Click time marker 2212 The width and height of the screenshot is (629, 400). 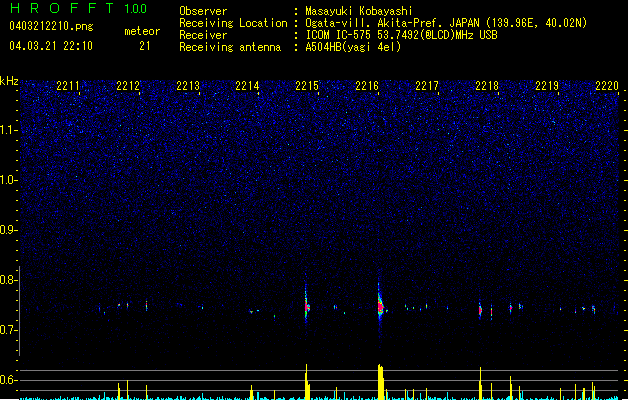(x=128, y=86)
